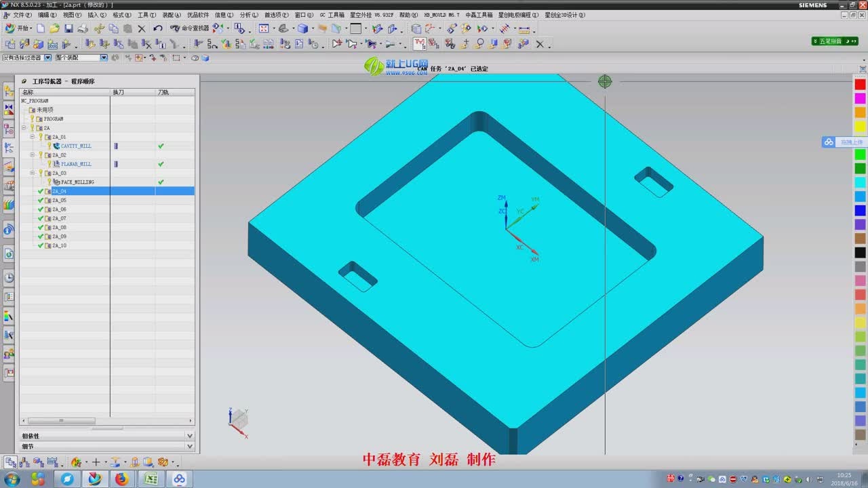The image size is (868, 488).
Task: Open the Command Finder (命令查找器)
Action: click(x=190, y=28)
